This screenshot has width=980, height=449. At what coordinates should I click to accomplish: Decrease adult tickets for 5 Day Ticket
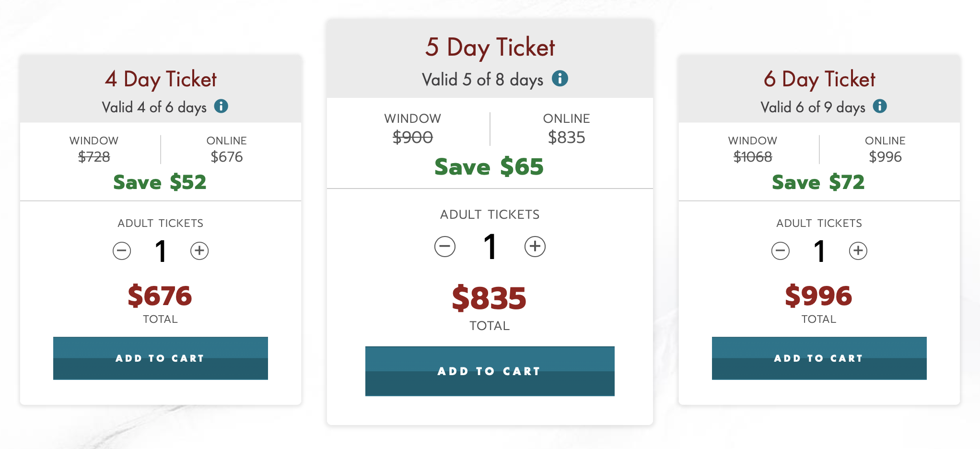[445, 247]
